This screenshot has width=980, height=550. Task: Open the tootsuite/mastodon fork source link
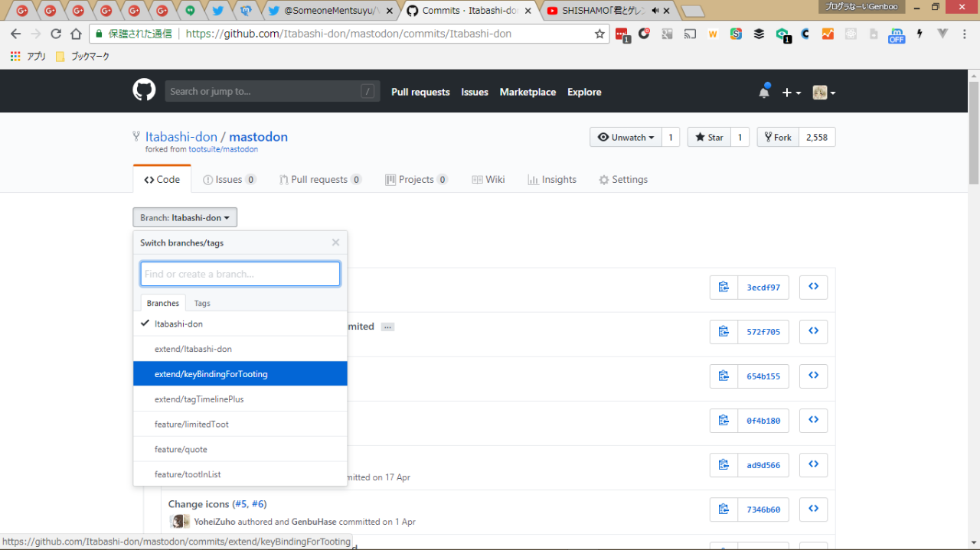[x=223, y=150]
